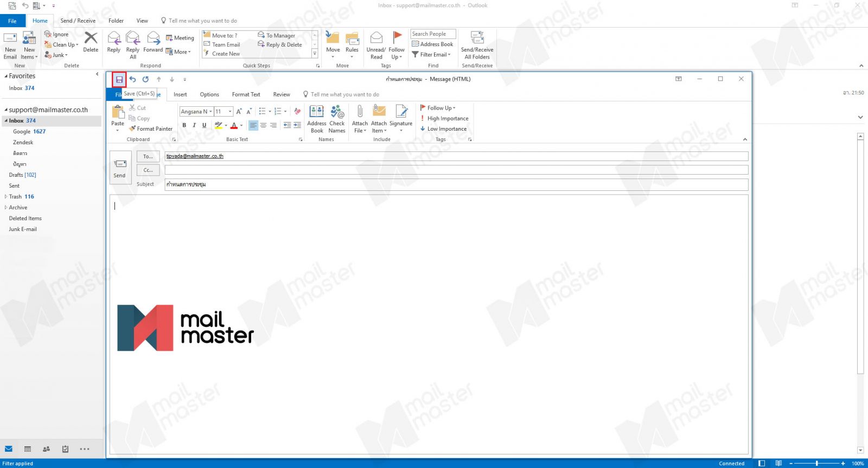This screenshot has height=468, width=868.
Task: Open the Review tab
Action: (282, 94)
